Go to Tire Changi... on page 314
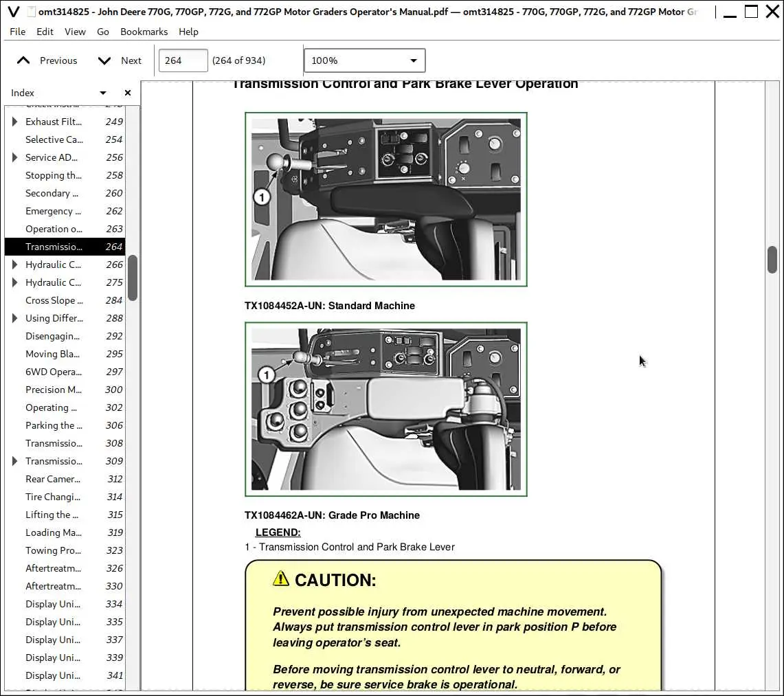Image resolution: width=784 pixels, height=696 pixels. click(x=65, y=497)
